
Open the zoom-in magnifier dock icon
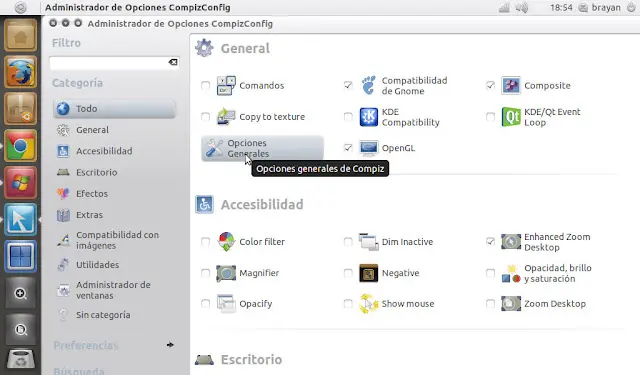20,293
